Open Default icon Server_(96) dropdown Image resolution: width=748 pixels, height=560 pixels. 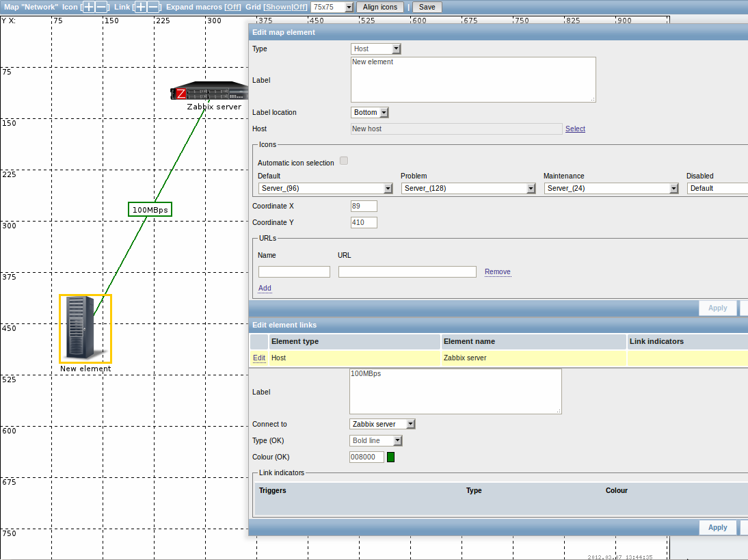[325, 189]
